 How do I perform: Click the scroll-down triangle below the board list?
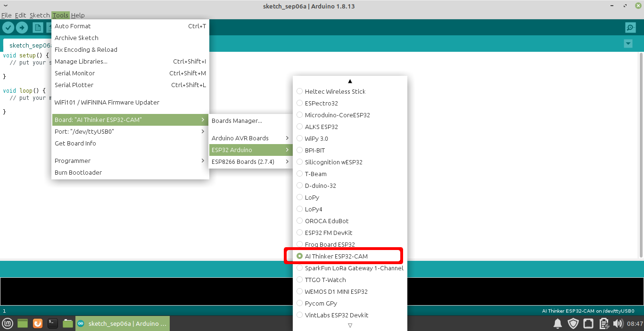pyautogui.click(x=350, y=325)
